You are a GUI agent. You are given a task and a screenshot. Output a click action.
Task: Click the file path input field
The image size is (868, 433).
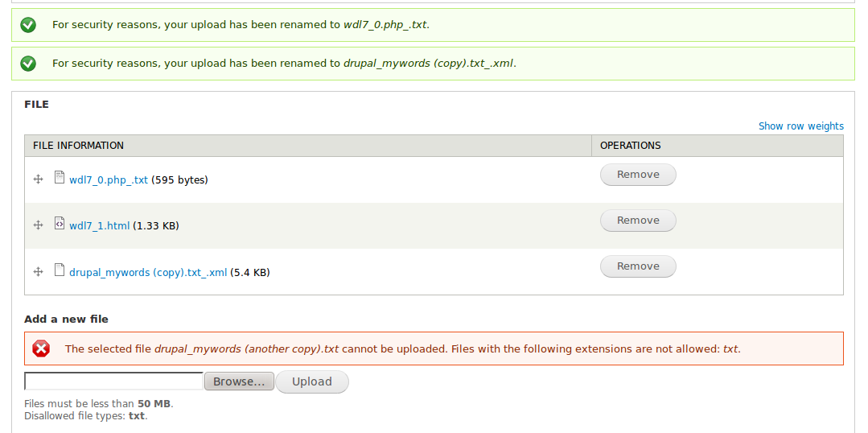pyautogui.click(x=114, y=381)
